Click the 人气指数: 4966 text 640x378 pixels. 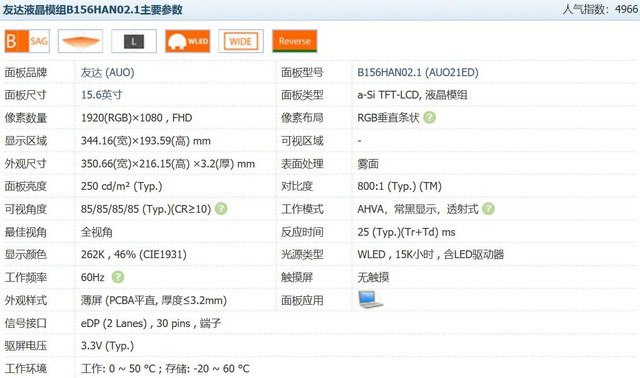pyautogui.click(x=600, y=9)
